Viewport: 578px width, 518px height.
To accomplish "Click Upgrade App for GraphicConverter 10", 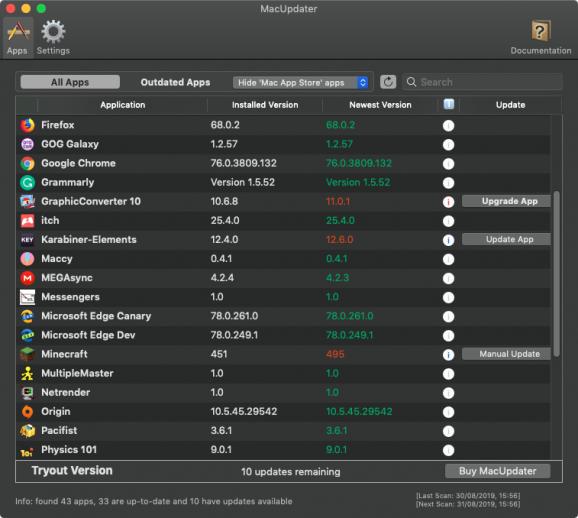I will coord(506,201).
